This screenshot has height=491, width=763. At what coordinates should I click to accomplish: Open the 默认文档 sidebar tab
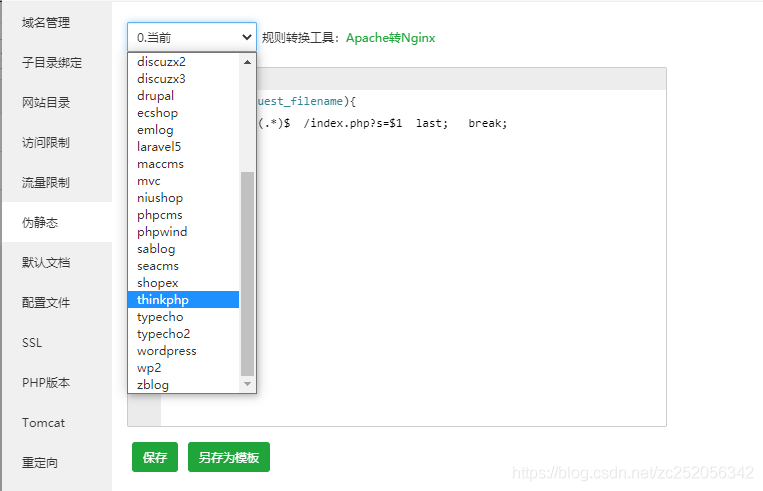coord(57,262)
